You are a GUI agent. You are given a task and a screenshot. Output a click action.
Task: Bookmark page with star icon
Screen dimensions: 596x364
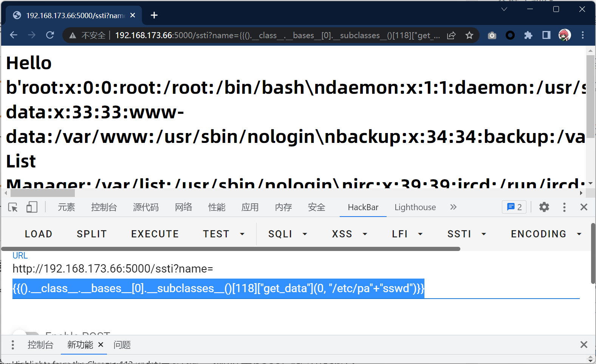click(x=469, y=36)
